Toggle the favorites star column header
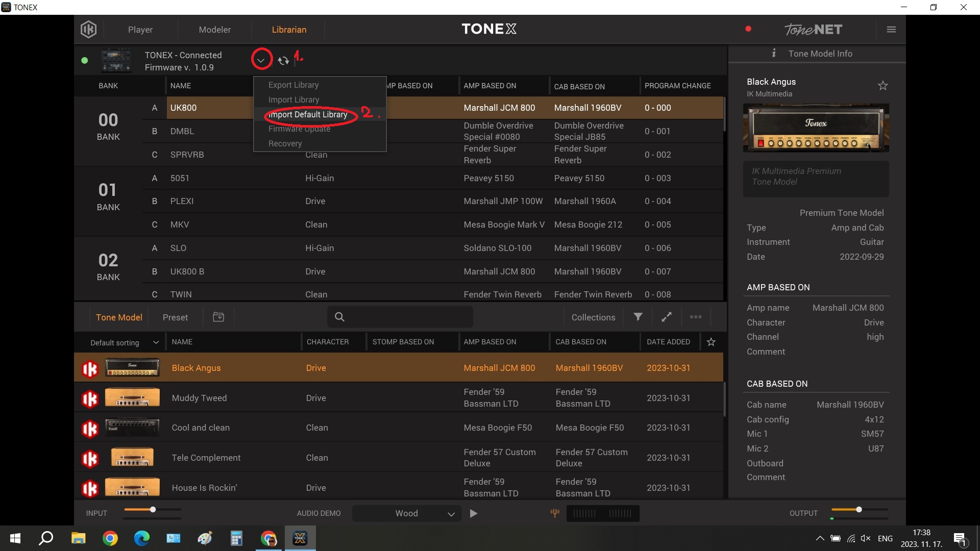The width and height of the screenshot is (980, 551). click(711, 342)
